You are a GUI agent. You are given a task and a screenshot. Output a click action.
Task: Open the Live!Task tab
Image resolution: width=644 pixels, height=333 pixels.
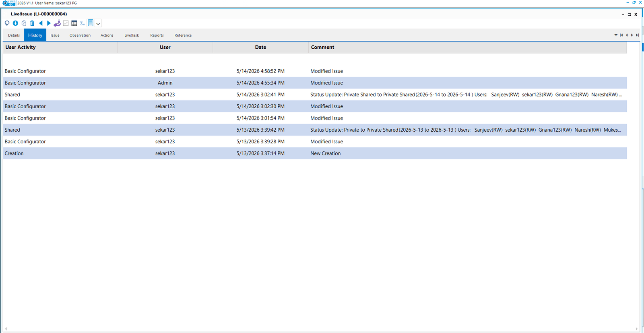[x=132, y=35]
